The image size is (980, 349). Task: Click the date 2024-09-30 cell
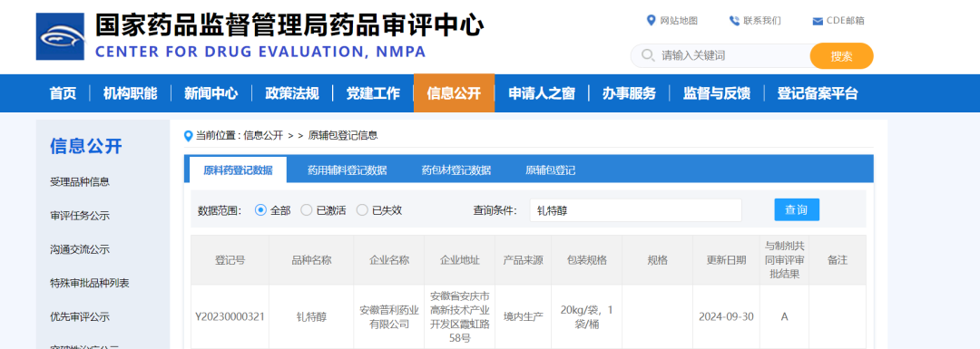click(x=726, y=316)
